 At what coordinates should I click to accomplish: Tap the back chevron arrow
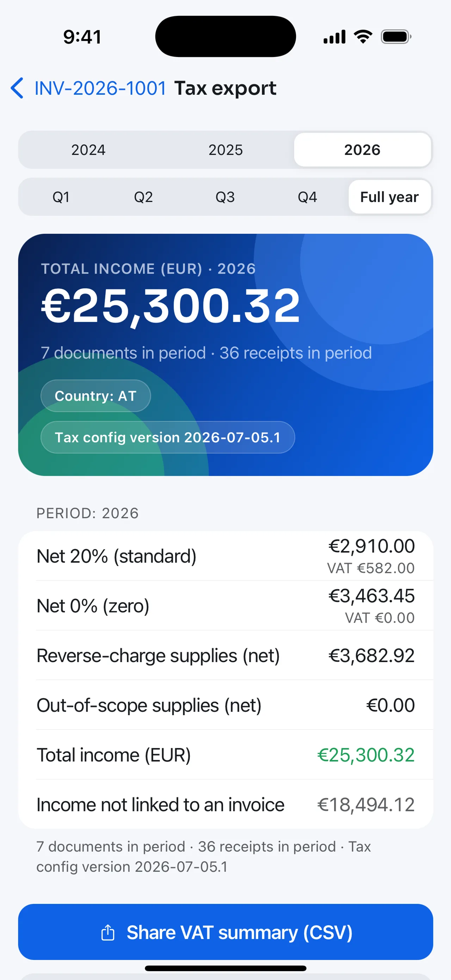click(x=17, y=88)
